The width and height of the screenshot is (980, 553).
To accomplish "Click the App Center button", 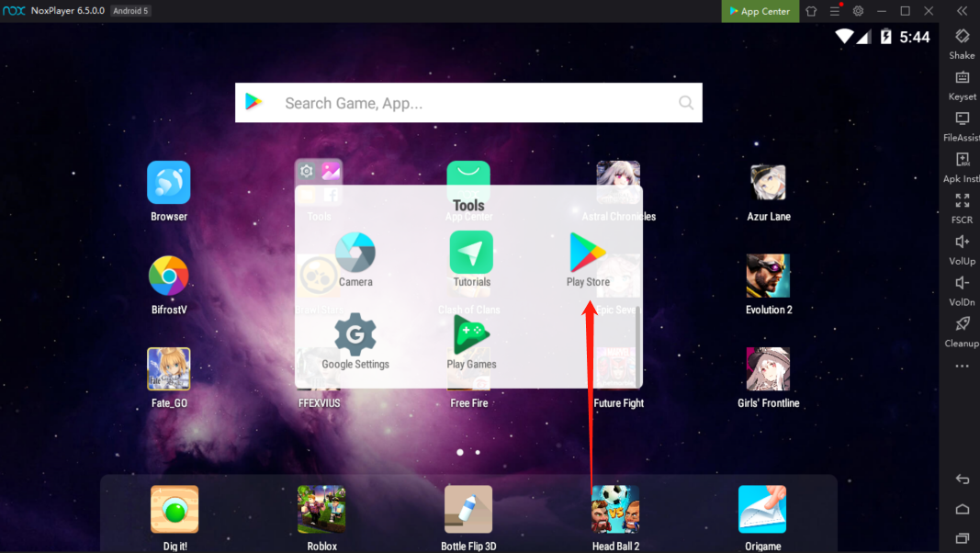I will coord(760,11).
